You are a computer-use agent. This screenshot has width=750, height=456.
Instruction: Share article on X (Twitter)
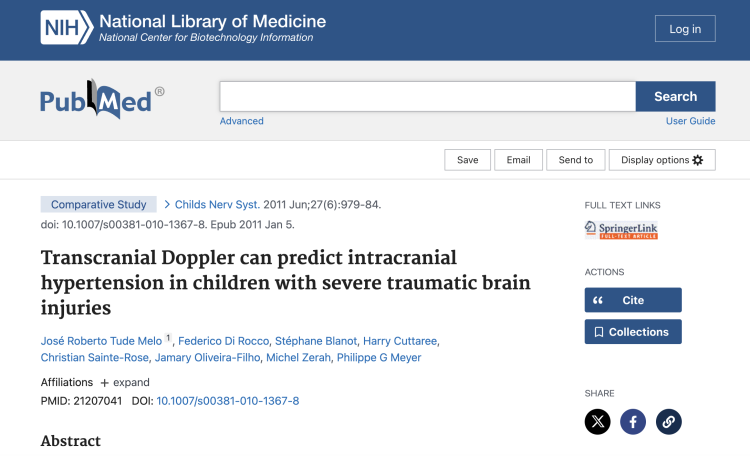click(597, 422)
